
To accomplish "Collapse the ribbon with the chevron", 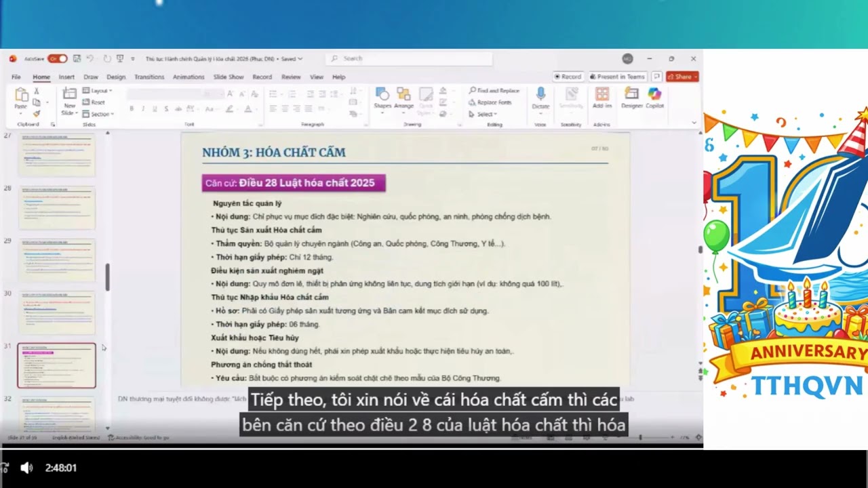I will click(x=694, y=123).
